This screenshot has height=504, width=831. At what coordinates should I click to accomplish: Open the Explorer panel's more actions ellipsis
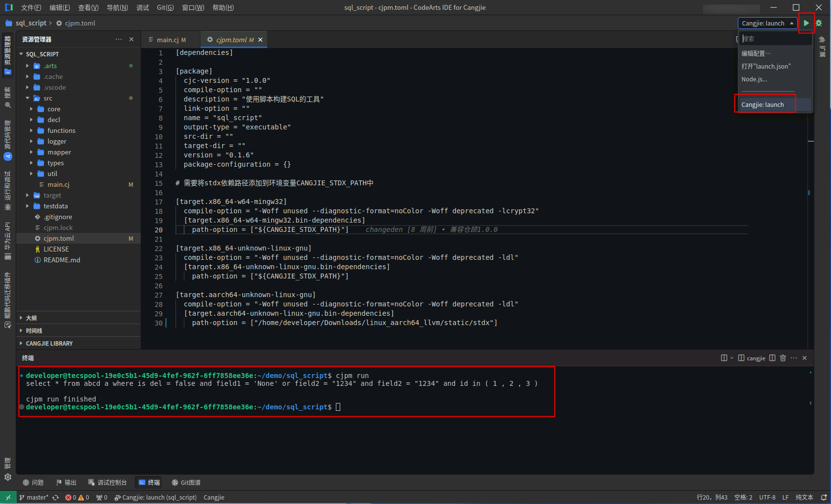pyautogui.click(x=119, y=39)
